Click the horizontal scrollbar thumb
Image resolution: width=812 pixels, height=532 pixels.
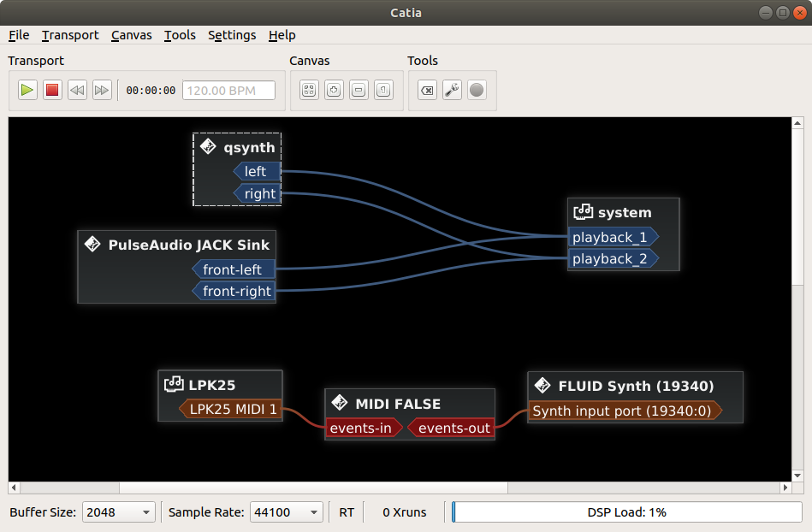313,488
